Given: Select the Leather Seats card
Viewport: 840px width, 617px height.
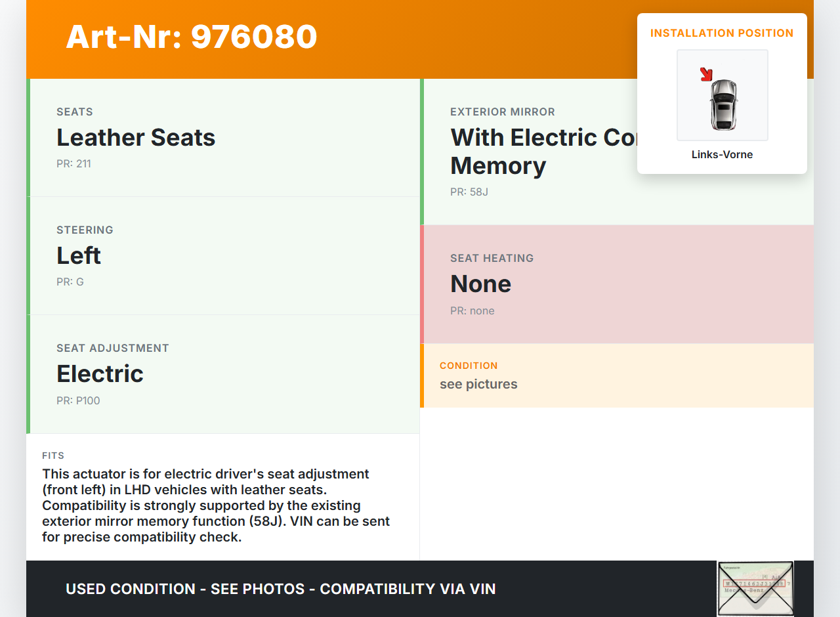Looking at the screenshot, I should click(223, 138).
